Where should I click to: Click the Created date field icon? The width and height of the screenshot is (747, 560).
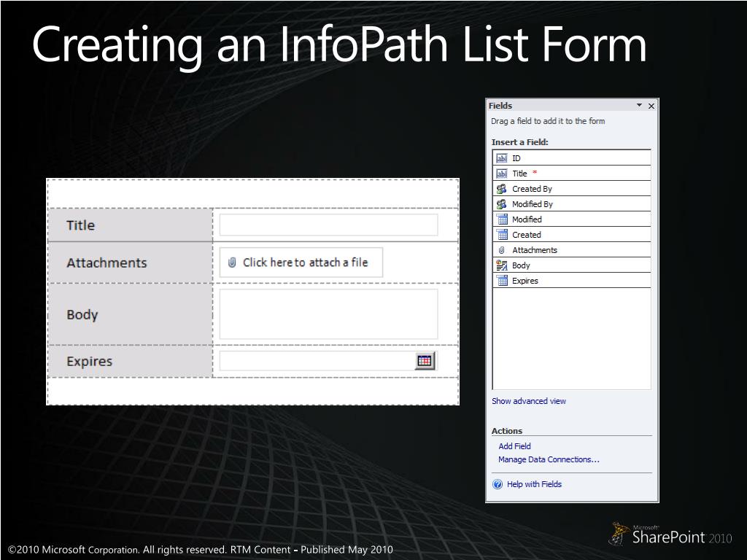(x=502, y=234)
